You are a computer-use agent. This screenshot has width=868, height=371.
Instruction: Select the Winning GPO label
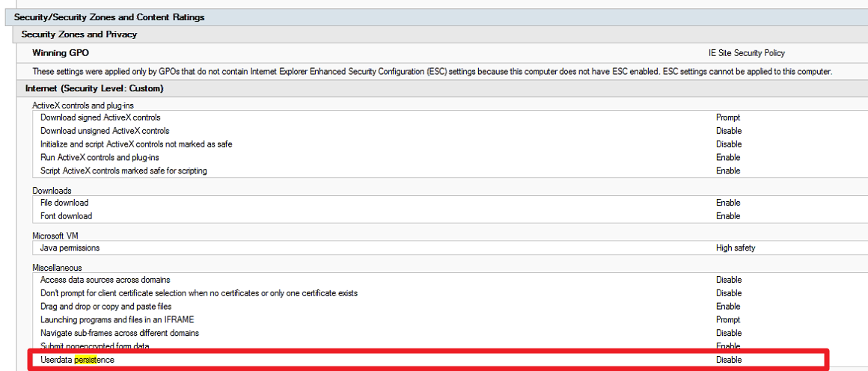tap(61, 53)
